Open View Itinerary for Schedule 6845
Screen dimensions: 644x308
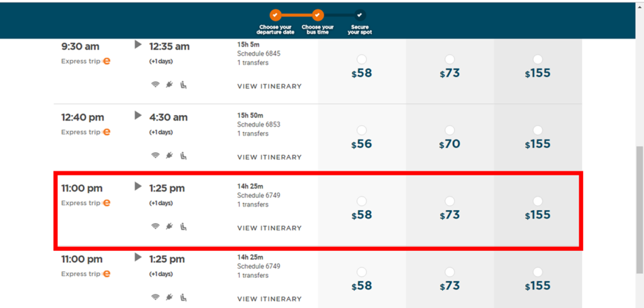[269, 86]
